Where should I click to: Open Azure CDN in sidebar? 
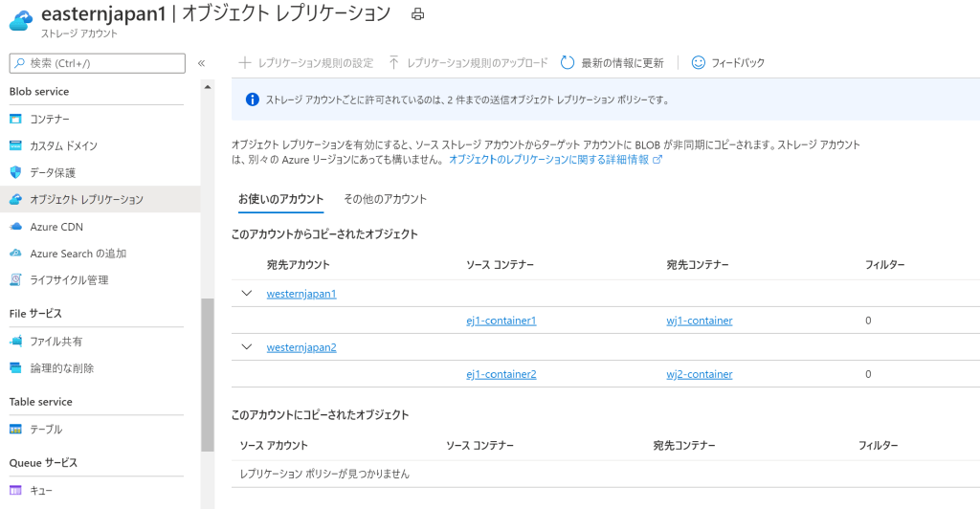[x=56, y=227]
